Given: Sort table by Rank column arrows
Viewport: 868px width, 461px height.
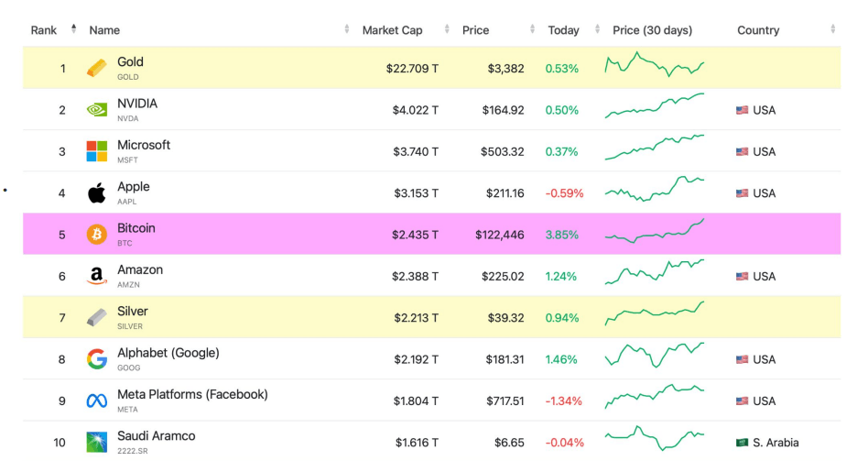Looking at the screenshot, I should tap(73, 29).
